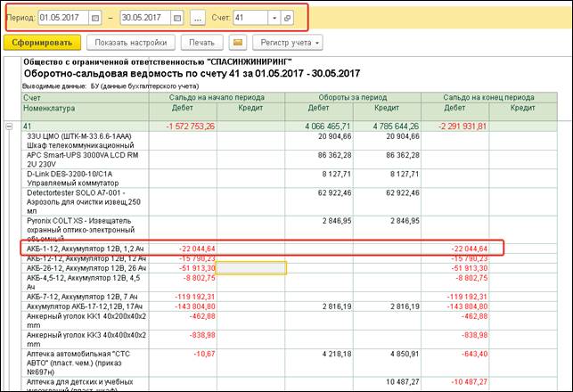Click the ellipsis period selection button

tap(197, 18)
